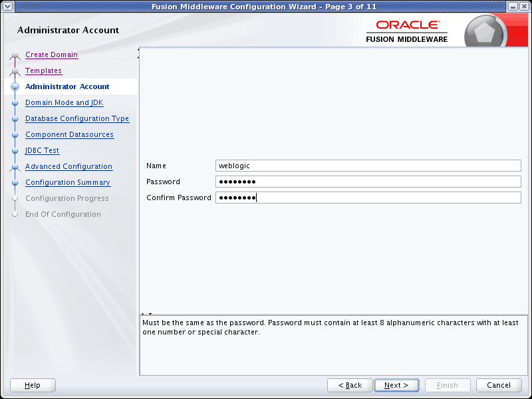Open the Database Configuration Type step
This screenshot has width=532, height=399.
coord(77,118)
